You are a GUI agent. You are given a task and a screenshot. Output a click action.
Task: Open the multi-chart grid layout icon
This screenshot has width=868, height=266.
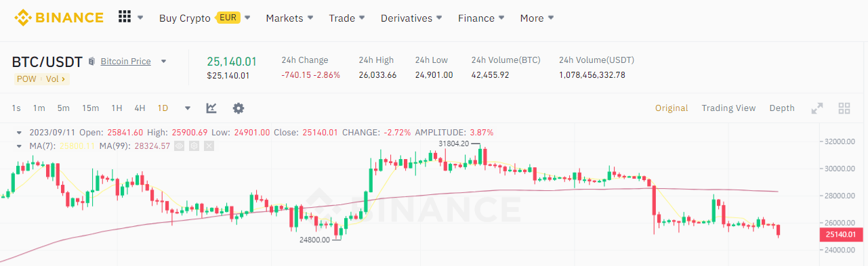(x=844, y=108)
